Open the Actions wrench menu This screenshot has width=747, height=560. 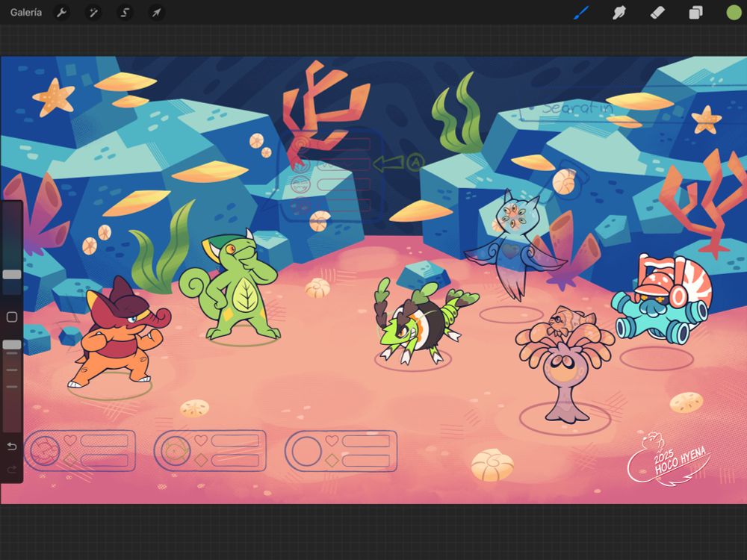[x=61, y=13]
